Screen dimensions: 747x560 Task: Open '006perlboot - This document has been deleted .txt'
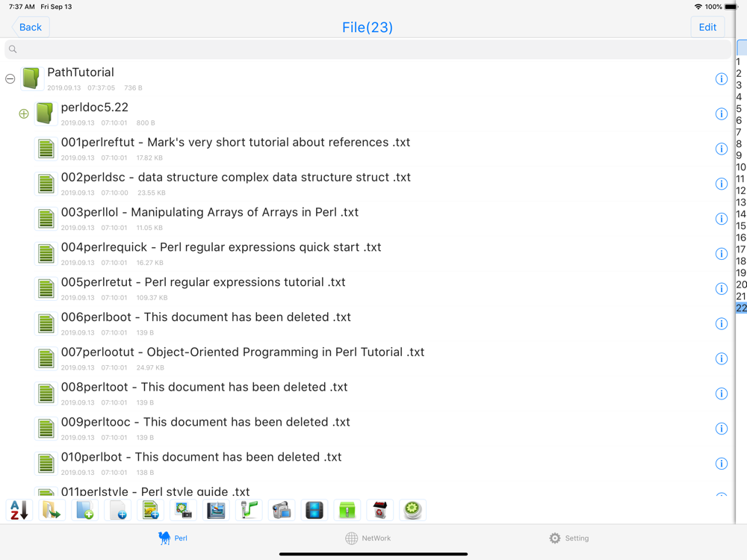click(x=367, y=324)
